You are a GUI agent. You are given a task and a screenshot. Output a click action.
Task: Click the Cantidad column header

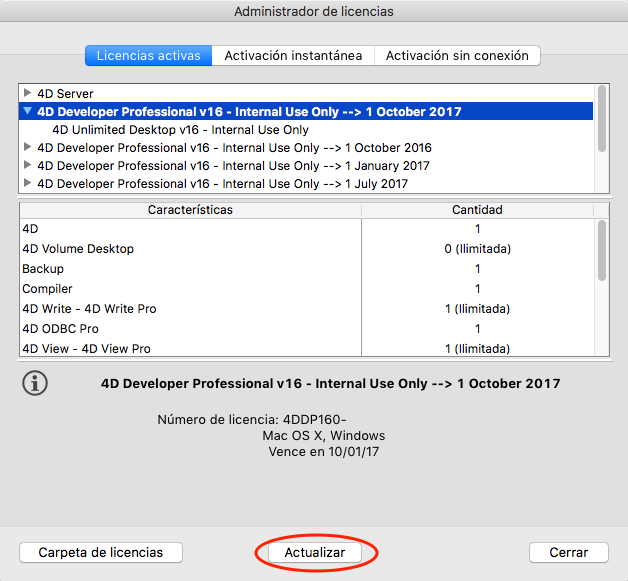(x=477, y=210)
